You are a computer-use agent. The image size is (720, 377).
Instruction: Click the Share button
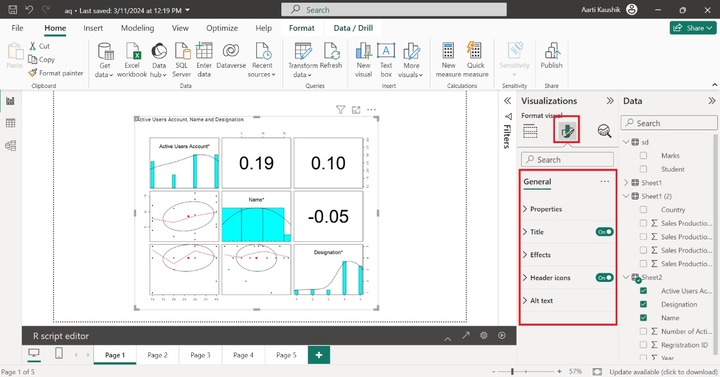tap(693, 28)
